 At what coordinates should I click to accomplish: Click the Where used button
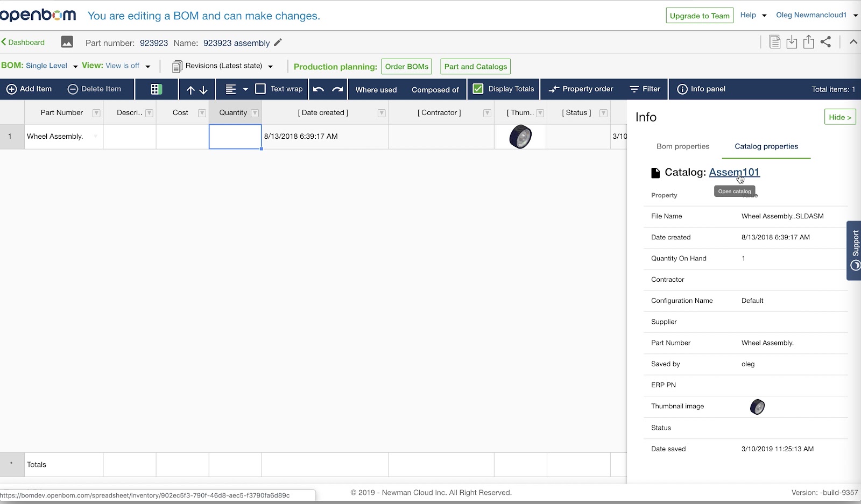pyautogui.click(x=376, y=90)
